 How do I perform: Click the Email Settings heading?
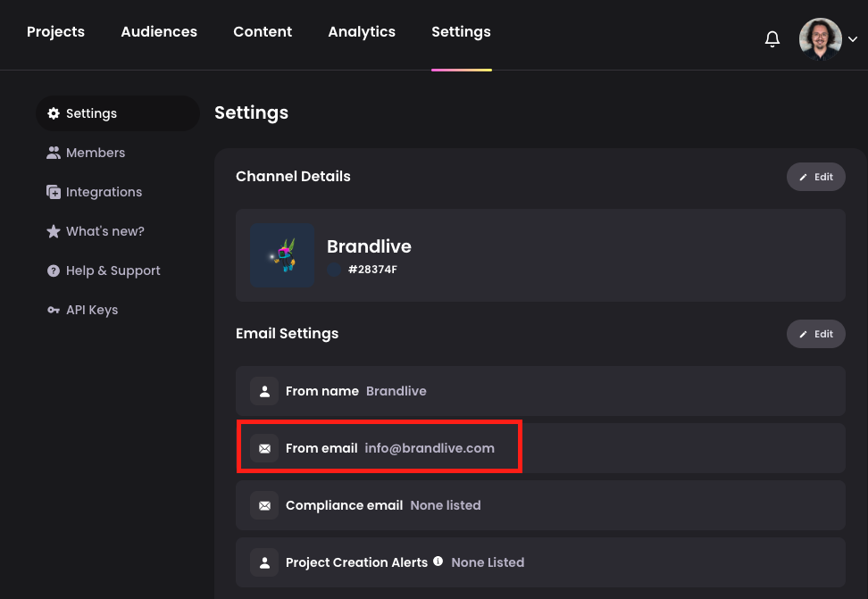point(287,333)
